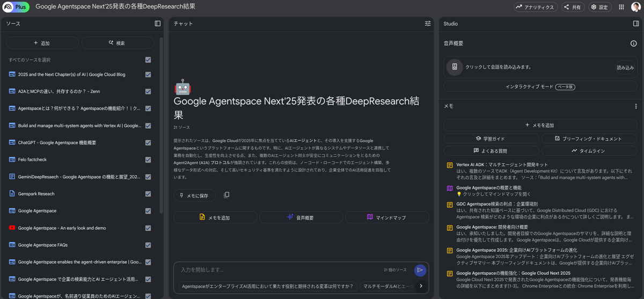Click the chat 音声概要 button

tap(301, 217)
